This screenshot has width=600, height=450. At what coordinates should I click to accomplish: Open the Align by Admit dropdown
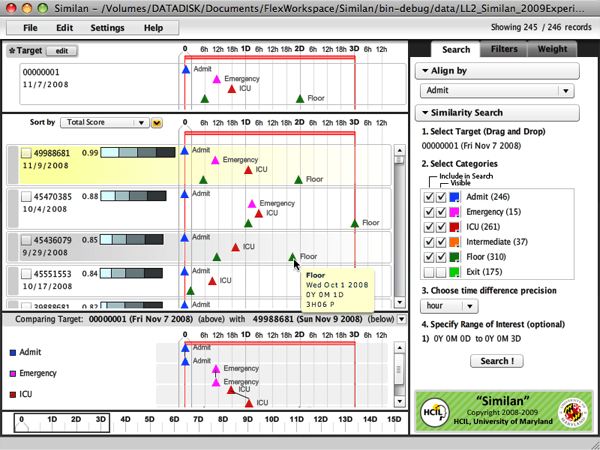pyautogui.click(x=496, y=91)
